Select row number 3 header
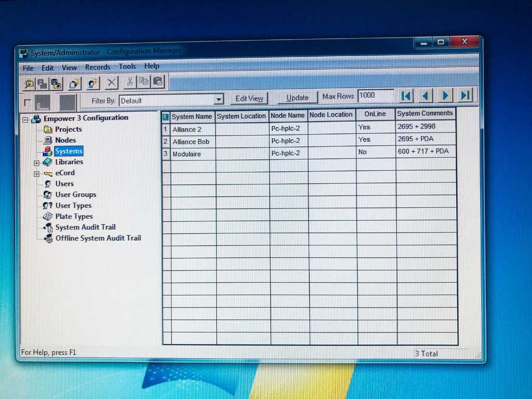The width and height of the screenshot is (532, 399). (x=166, y=154)
